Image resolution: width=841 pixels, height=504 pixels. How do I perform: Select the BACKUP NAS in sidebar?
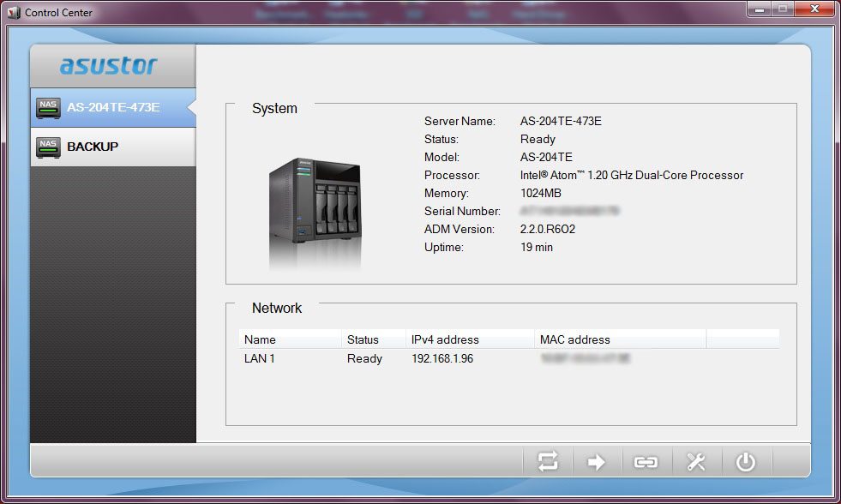(x=113, y=147)
